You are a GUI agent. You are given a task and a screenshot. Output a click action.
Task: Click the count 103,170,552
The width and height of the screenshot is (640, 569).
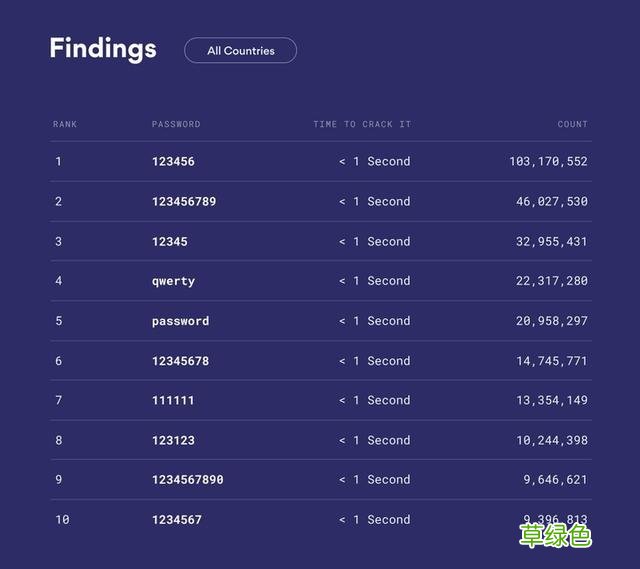(548, 161)
